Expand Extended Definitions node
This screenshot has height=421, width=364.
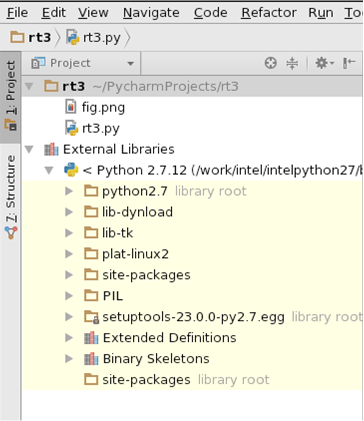click(x=69, y=338)
